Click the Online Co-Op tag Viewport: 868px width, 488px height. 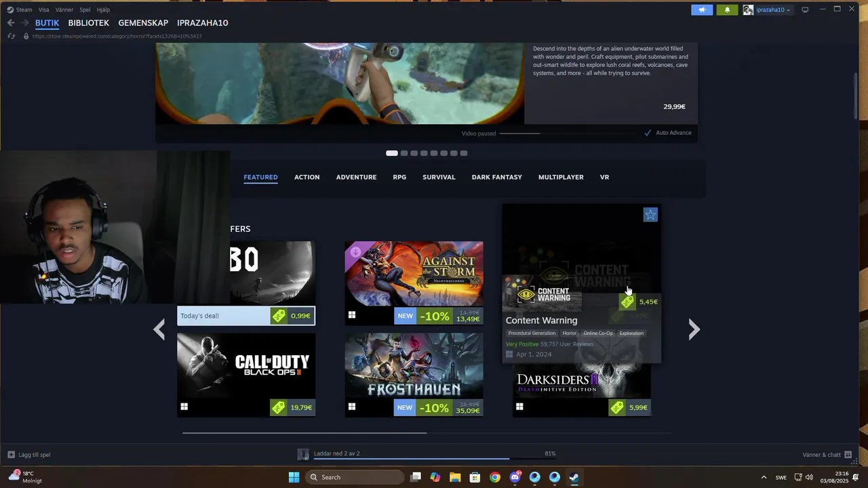(598, 333)
